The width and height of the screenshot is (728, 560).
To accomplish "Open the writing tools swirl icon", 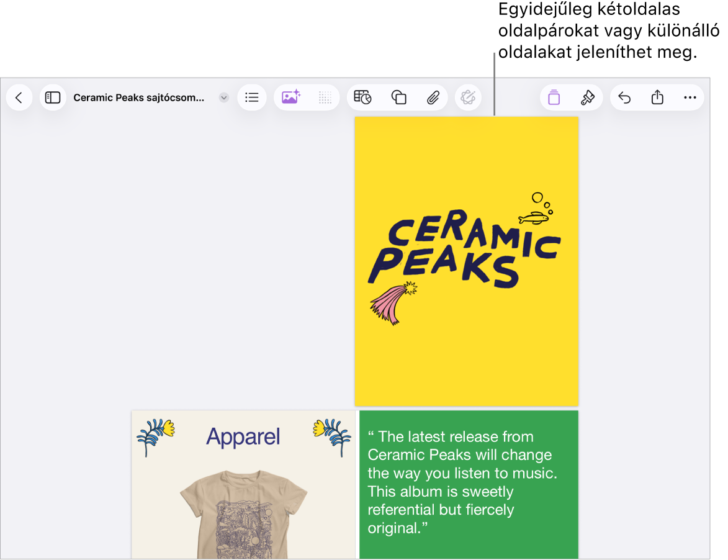I will [468, 97].
